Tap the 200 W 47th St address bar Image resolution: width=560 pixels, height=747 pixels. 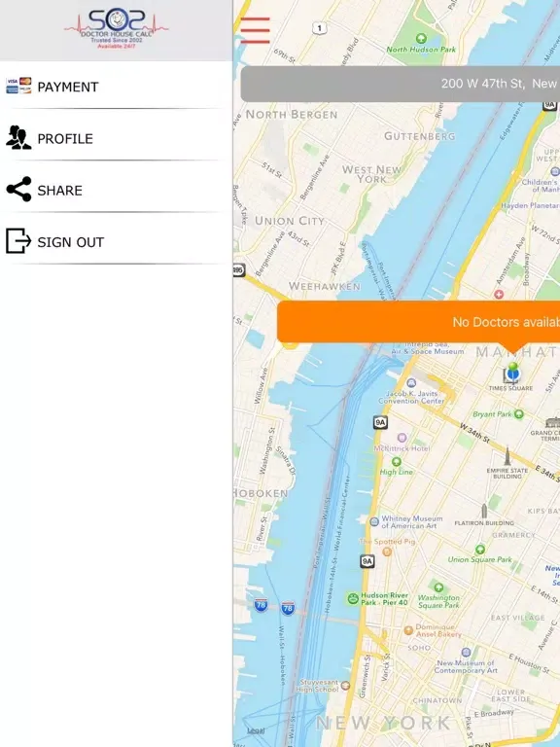coord(400,84)
